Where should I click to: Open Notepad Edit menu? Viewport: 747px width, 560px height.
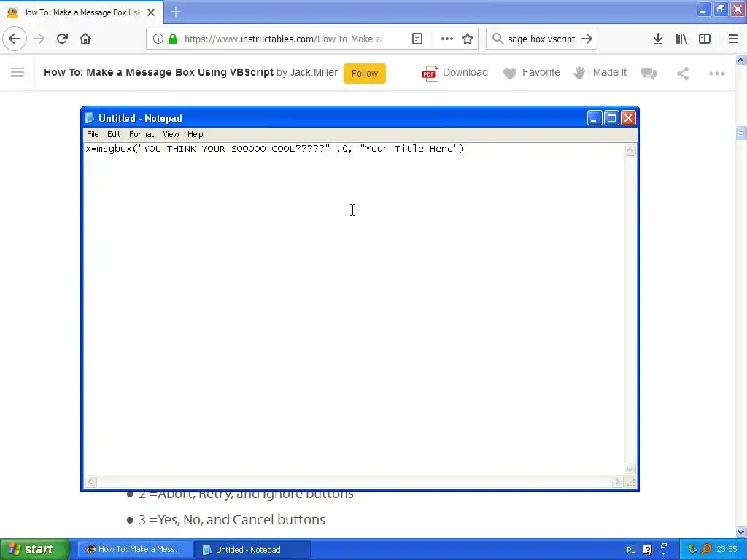click(x=113, y=134)
